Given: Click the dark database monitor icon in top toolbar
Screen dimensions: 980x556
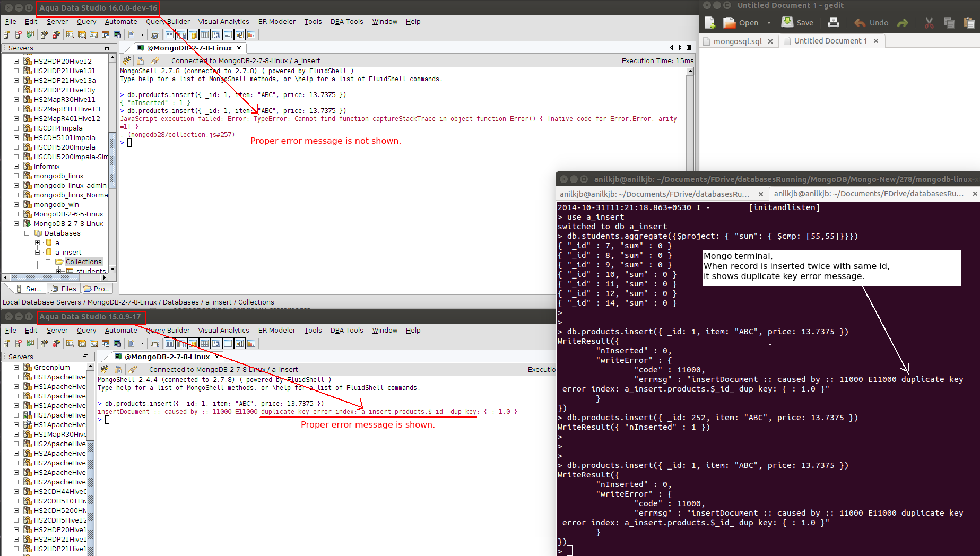Looking at the screenshot, I should click(117, 34).
